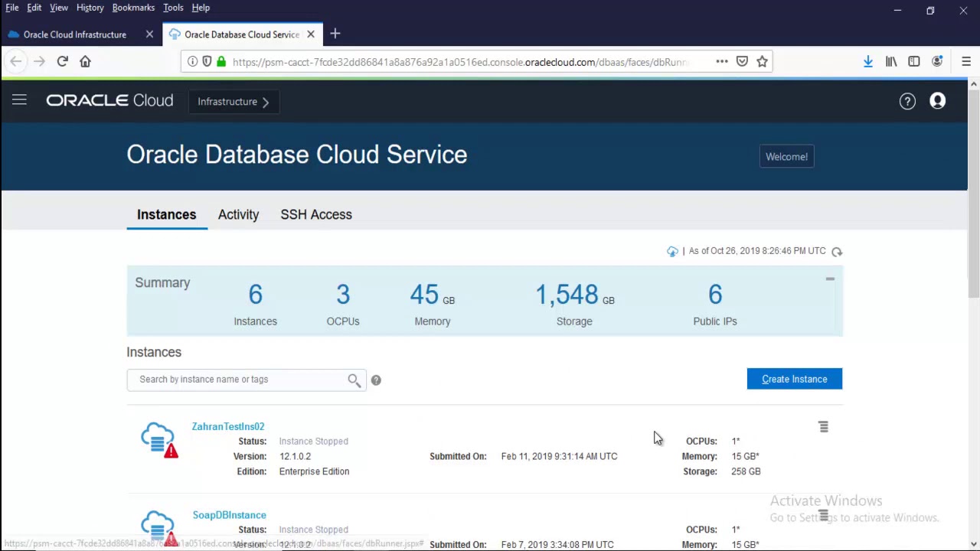Open actions menu for SoapDBInstance
Image resolution: width=980 pixels, height=551 pixels.
823,516
